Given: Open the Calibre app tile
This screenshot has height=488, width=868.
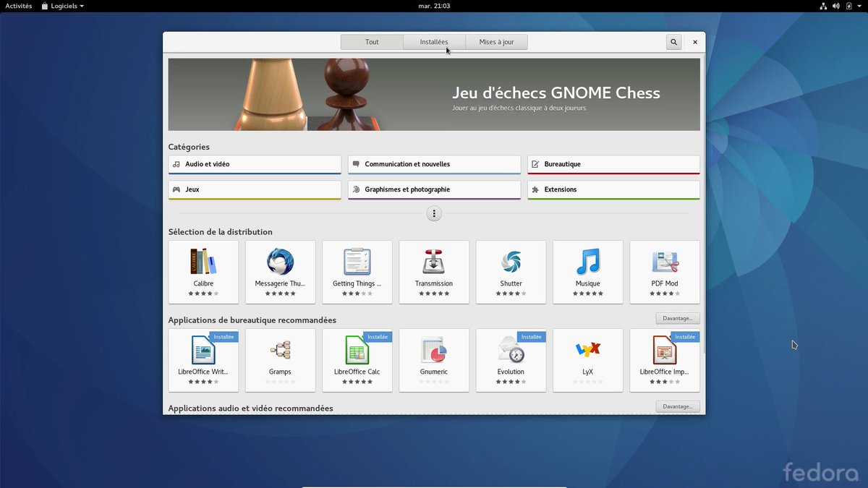Looking at the screenshot, I should tap(203, 272).
